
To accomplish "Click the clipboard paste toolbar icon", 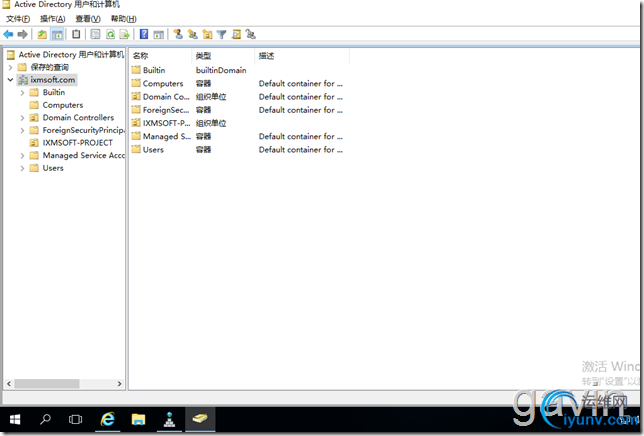I will [x=76, y=34].
